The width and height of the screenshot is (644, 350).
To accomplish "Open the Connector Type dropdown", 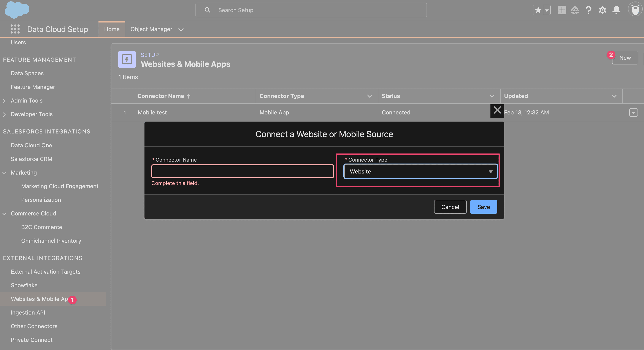I will [420, 172].
